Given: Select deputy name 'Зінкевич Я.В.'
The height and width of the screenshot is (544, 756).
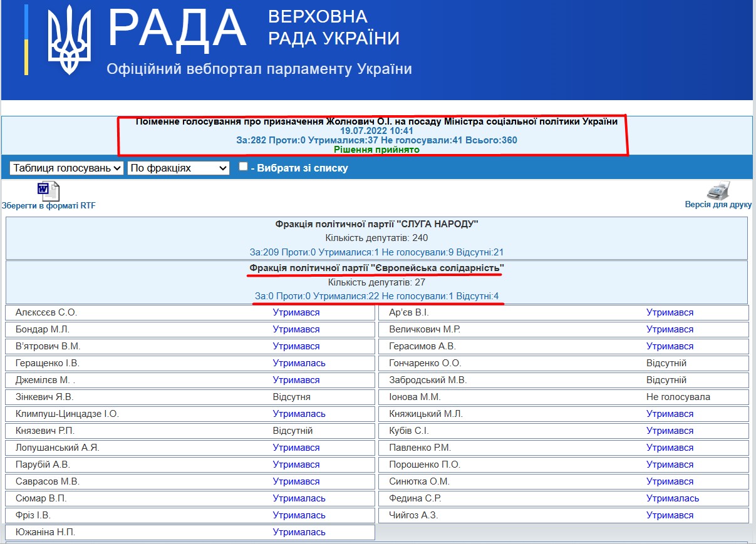Looking at the screenshot, I should tap(44, 397).
